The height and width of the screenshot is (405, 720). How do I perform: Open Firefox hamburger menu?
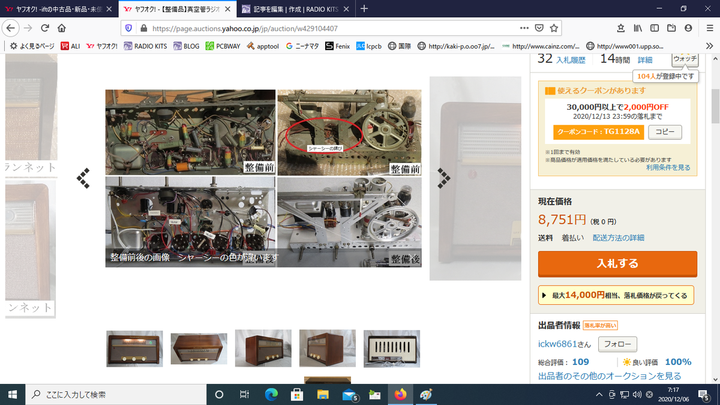pos(706,28)
